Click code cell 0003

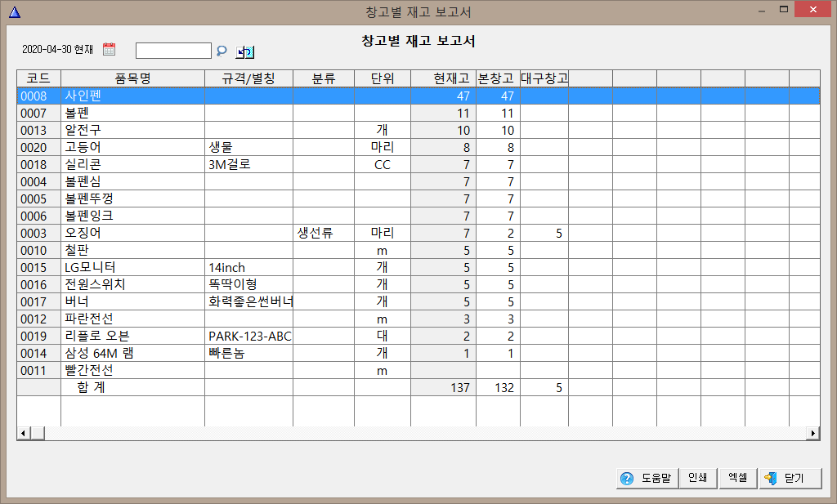pyautogui.click(x=38, y=233)
